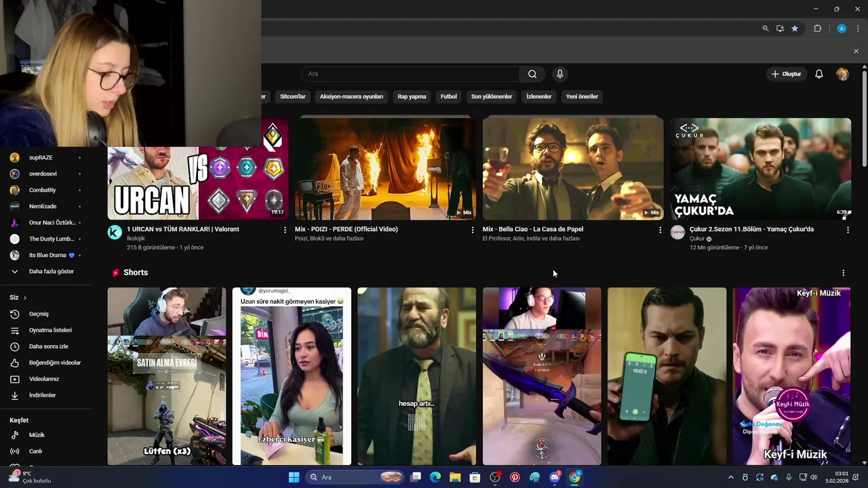The height and width of the screenshot is (488, 868).
Task: Open options menu for Mix - Bella Ciao
Action: 660,230
